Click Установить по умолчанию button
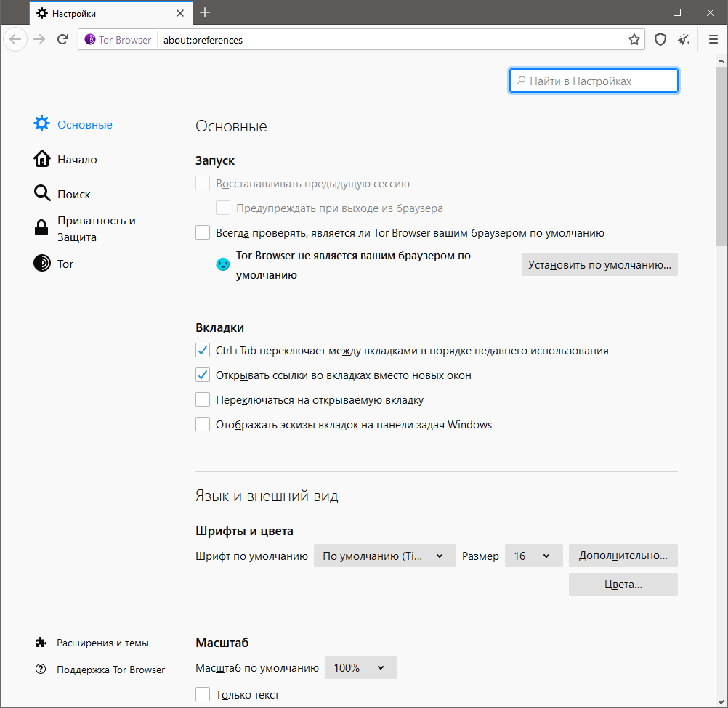 (599, 264)
